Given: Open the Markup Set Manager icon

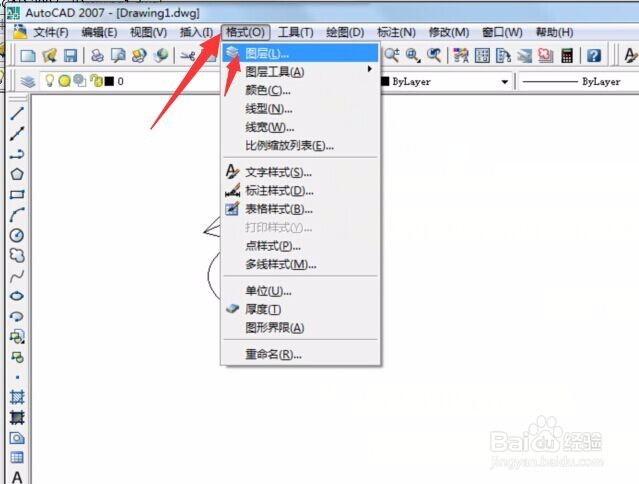Looking at the screenshot, I should tap(546, 55).
